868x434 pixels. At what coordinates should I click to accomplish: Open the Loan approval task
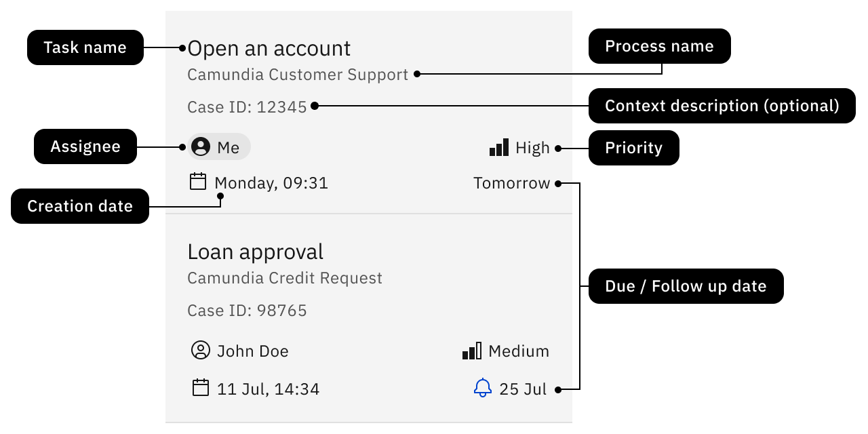(x=255, y=251)
